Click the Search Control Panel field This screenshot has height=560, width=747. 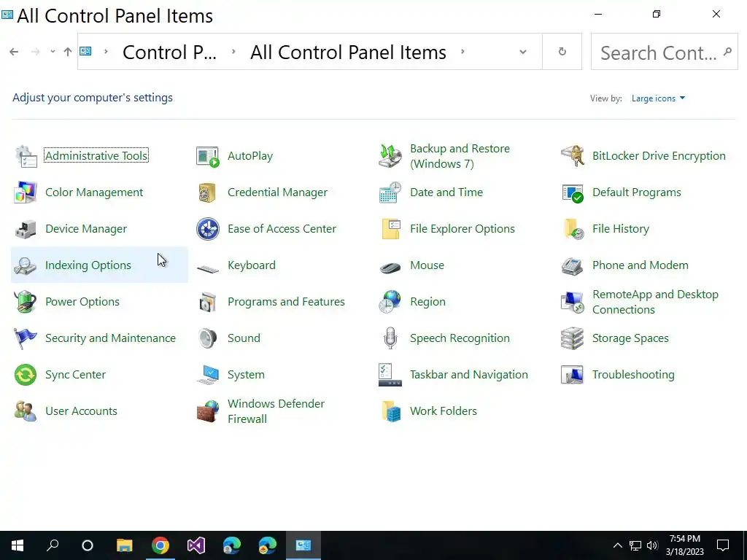click(x=658, y=52)
